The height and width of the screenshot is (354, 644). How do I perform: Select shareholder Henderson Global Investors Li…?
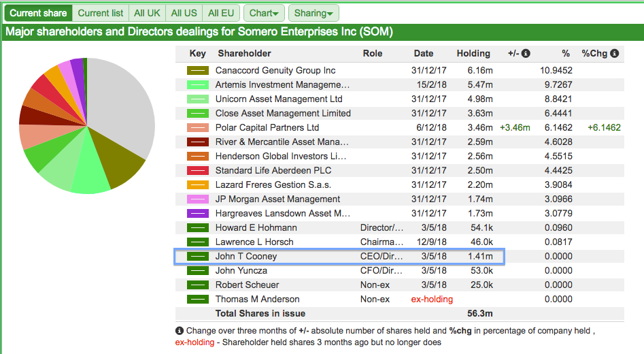click(281, 157)
